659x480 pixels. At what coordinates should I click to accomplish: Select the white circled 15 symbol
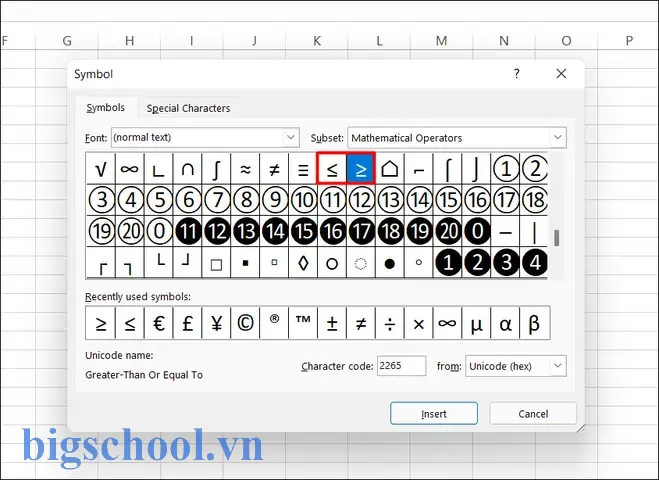click(448, 200)
